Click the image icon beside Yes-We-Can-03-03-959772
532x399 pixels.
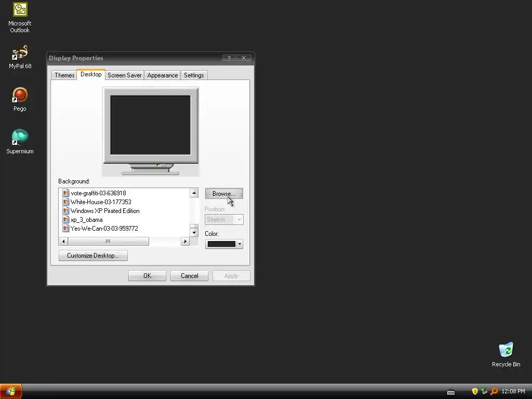[x=66, y=229]
